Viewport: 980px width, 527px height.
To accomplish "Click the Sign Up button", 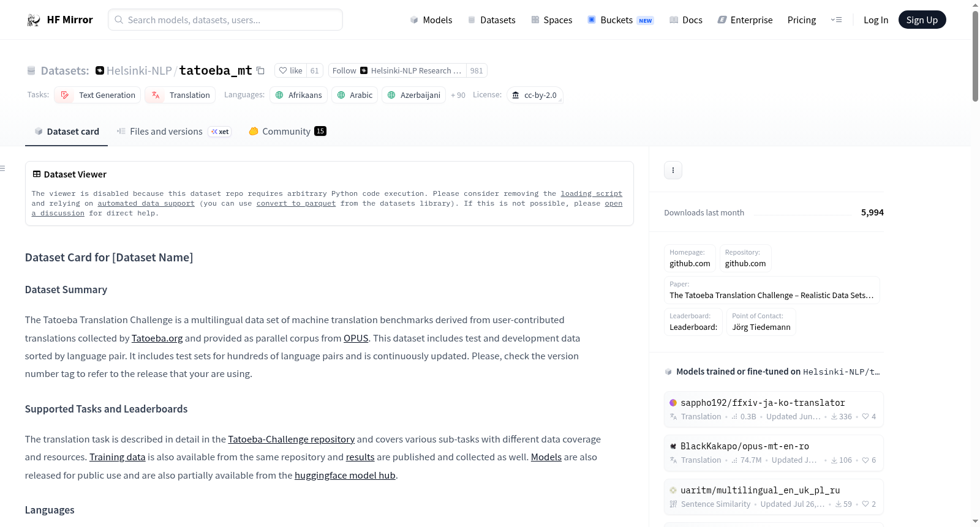I will (x=922, y=20).
